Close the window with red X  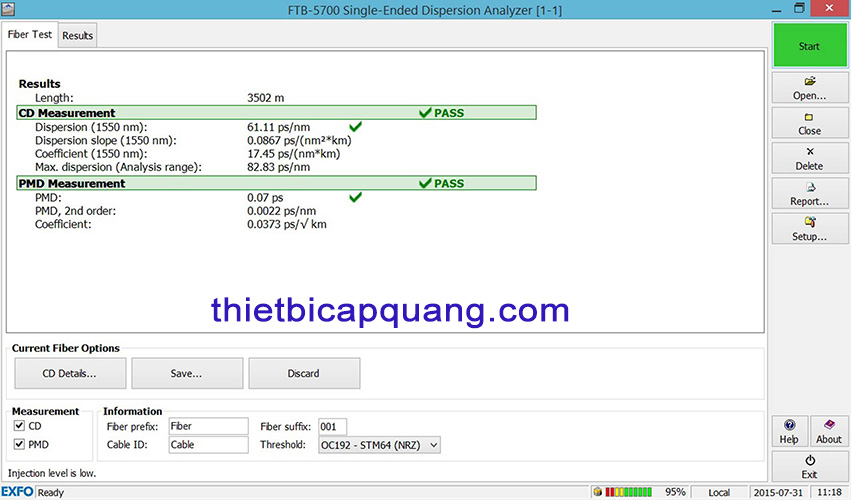829,8
